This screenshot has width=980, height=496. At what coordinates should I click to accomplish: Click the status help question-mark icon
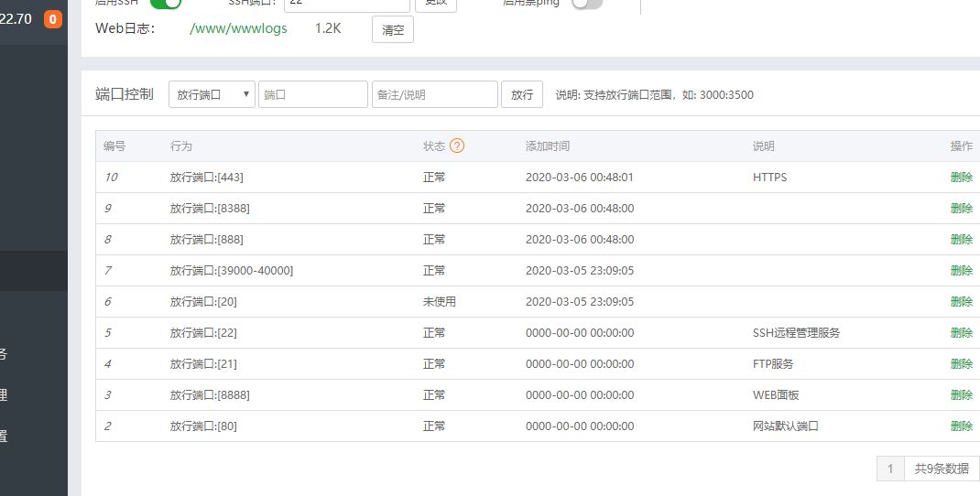[457, 146]
